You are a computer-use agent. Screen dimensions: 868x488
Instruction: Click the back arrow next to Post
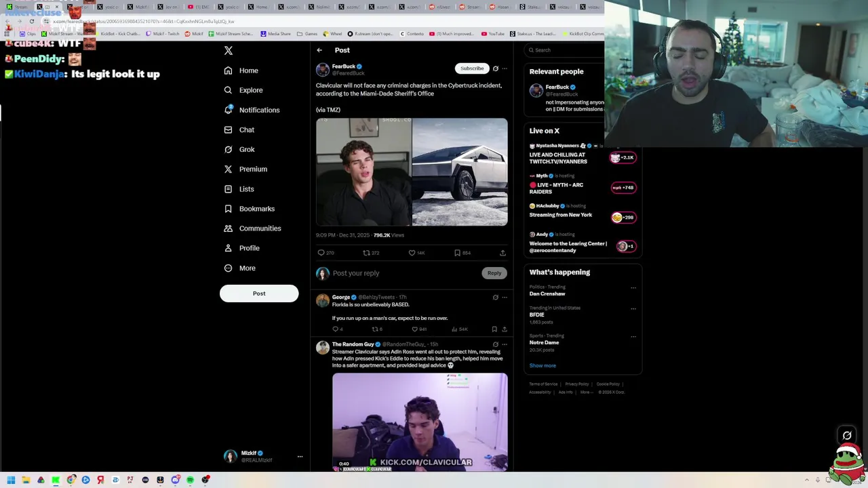(x=319, y=50)
